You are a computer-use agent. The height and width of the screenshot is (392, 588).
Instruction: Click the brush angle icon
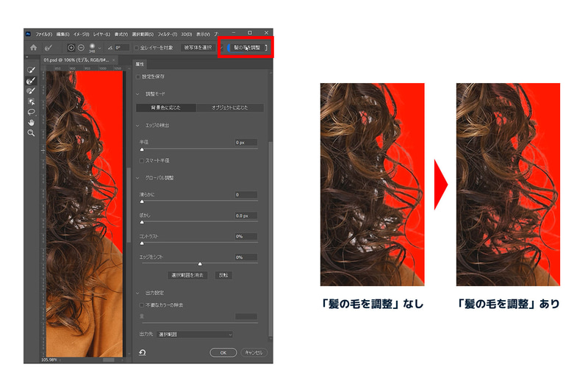click(x=110, y=48)
